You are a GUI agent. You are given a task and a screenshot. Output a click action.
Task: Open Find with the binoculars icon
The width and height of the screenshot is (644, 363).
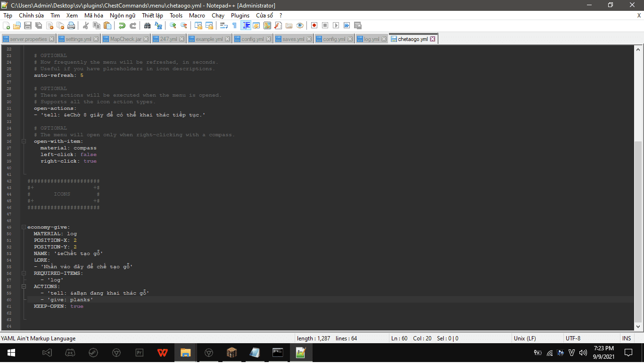coord(148,25)
